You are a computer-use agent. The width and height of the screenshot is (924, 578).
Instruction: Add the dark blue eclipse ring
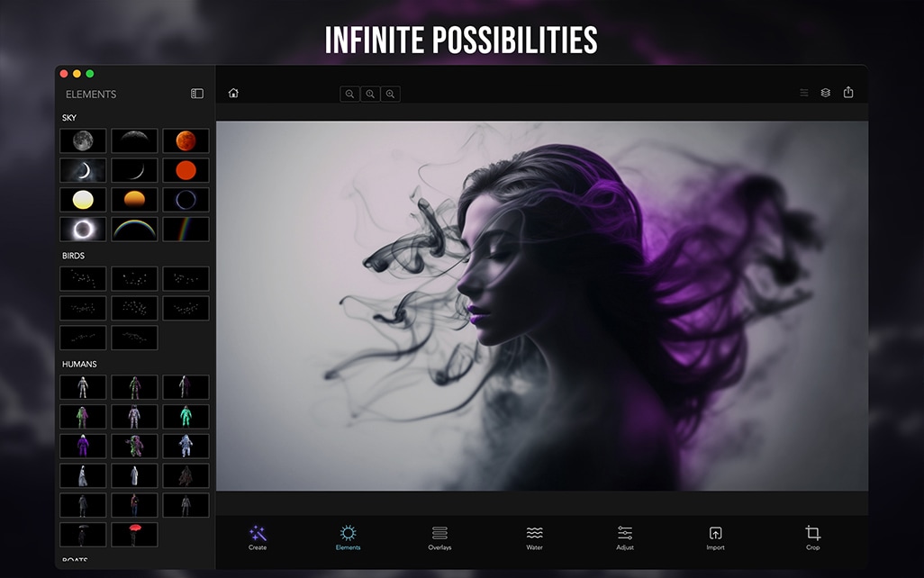click(x=186, y=200)
